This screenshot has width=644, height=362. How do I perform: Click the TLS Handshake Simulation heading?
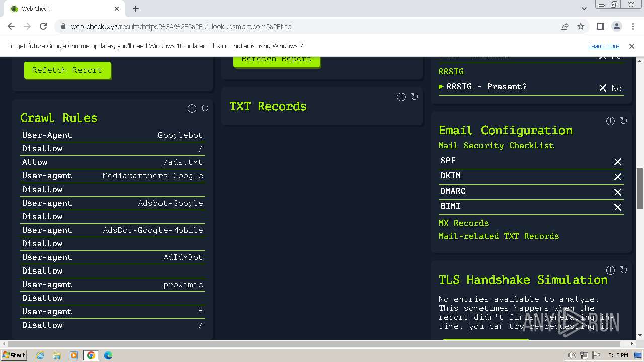click(523, 280)
